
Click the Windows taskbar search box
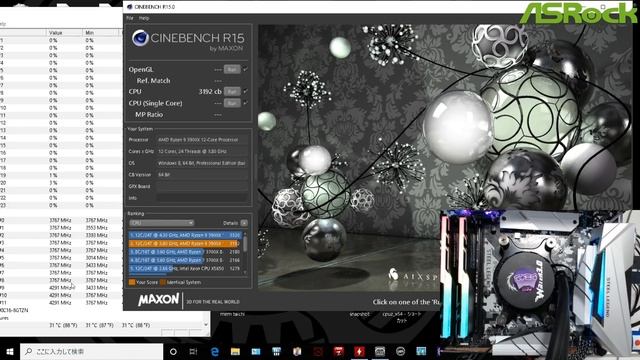click(91, 351)
